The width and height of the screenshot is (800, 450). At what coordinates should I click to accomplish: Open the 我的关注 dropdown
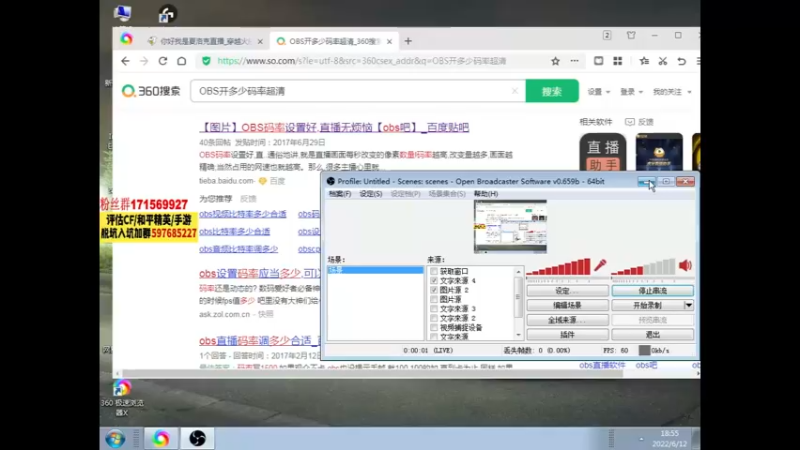[672, 92]
